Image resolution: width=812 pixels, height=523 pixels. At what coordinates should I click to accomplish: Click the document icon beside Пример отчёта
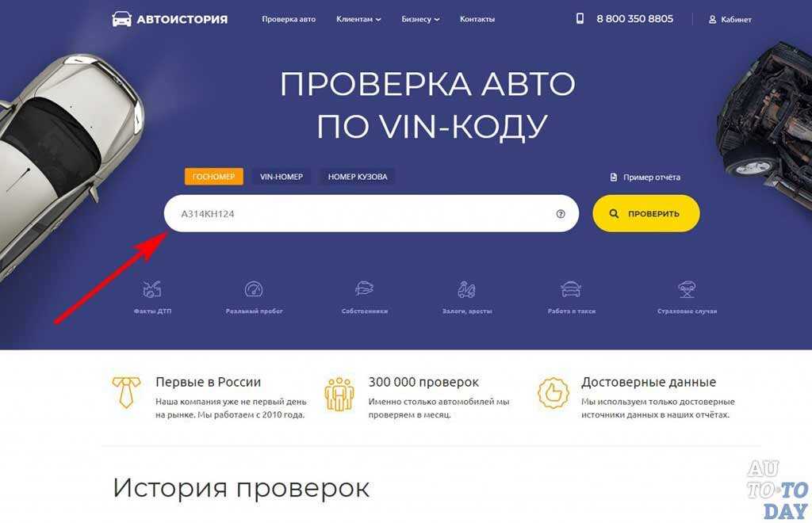pyautogui.click(x=614, y=177)
